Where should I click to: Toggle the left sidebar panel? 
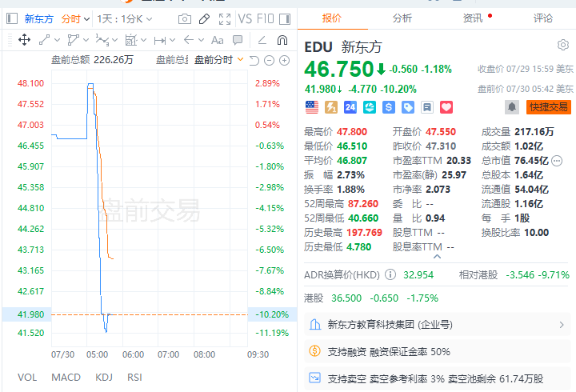pos(12,18)
